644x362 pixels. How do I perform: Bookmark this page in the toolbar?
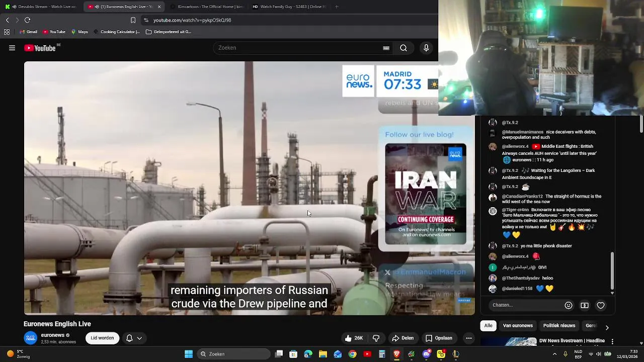[133, 20]
